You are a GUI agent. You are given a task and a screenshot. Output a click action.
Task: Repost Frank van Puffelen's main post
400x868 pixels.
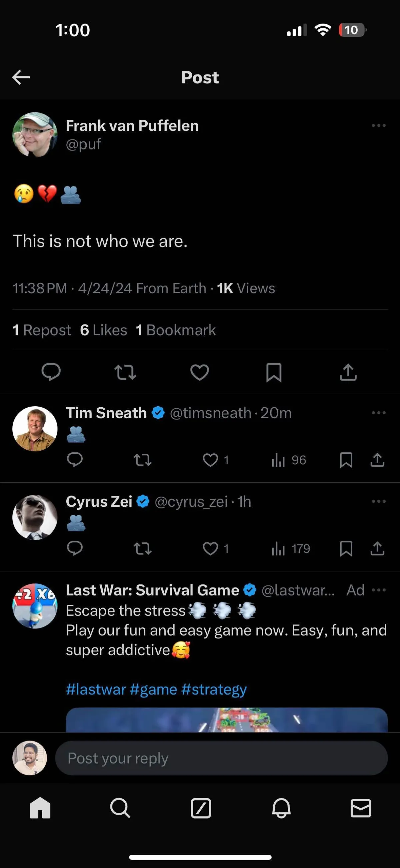125,372
